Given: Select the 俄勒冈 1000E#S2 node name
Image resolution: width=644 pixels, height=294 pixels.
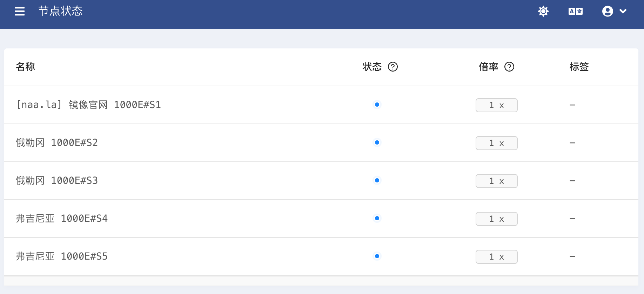Looking at the screenshot, I should click(57, 142).
